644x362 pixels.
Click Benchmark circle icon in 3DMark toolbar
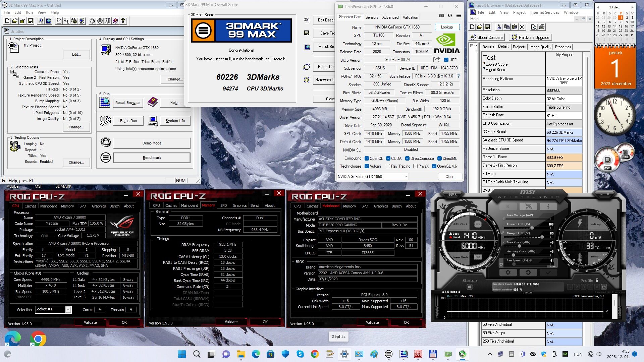click(x=100, y=21)
